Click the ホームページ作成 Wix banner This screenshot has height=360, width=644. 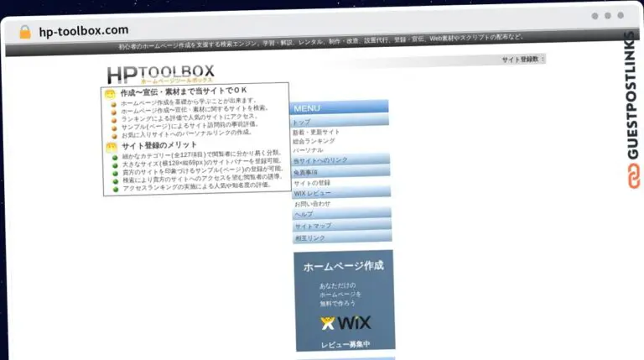point(345,300)
